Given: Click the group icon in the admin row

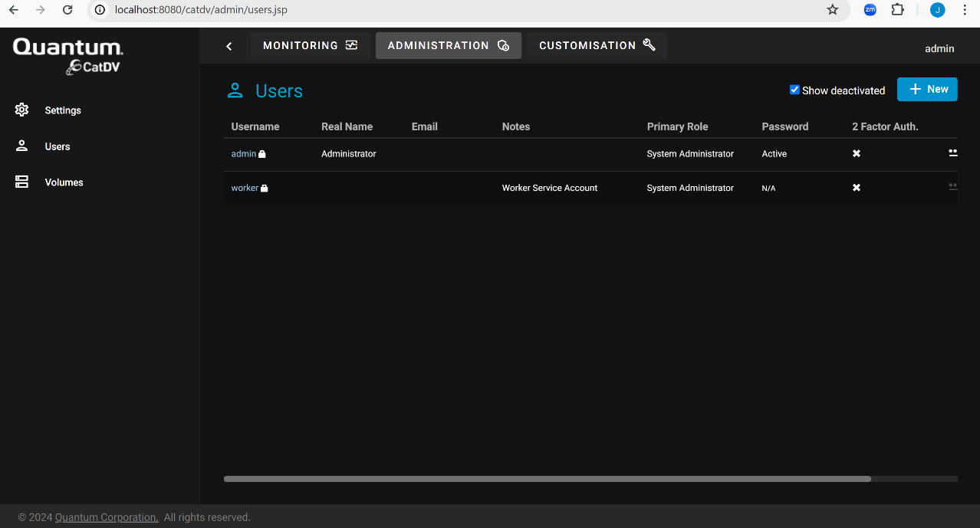Looking at the screenshot, I should 953,153.
